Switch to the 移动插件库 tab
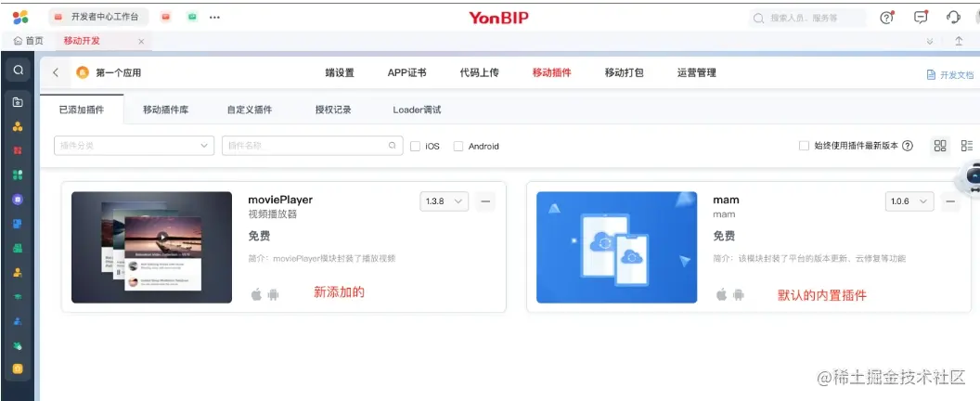 165,110
